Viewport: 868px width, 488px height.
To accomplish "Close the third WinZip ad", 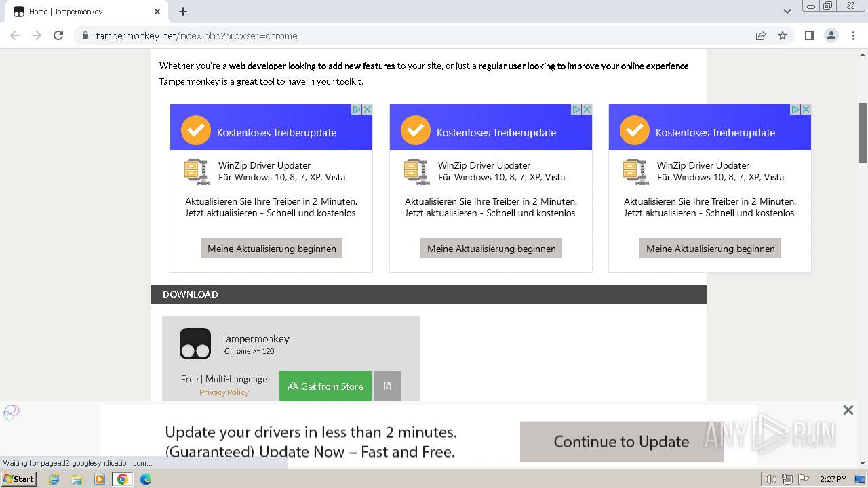I will pos(806,109).
